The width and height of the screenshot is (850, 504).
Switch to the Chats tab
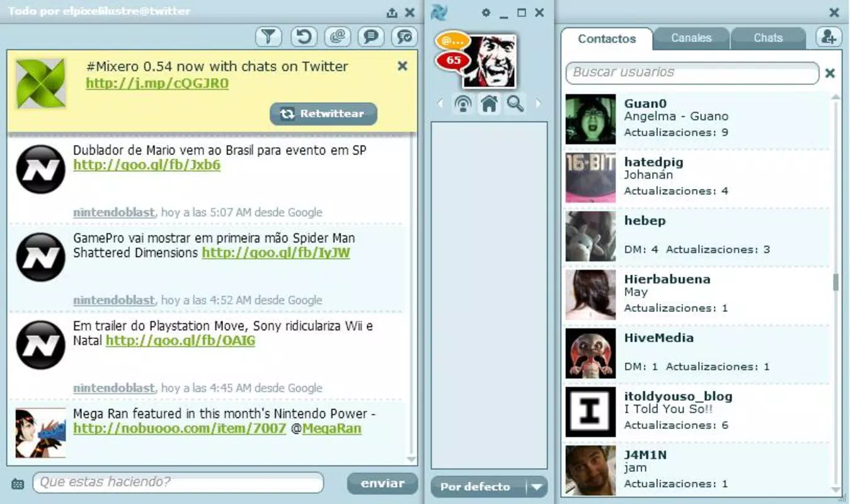(x=768, y=38)
